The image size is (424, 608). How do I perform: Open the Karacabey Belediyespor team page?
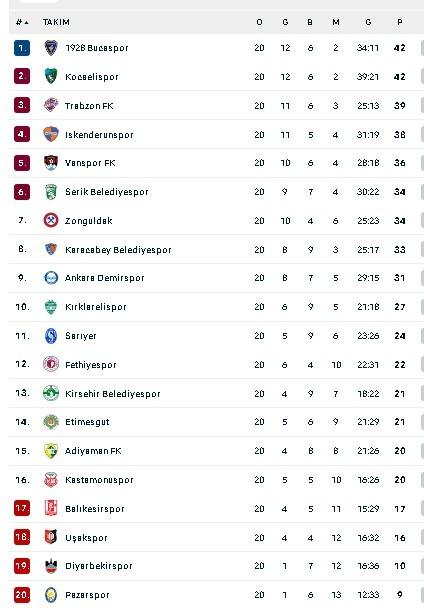[118, 250]
